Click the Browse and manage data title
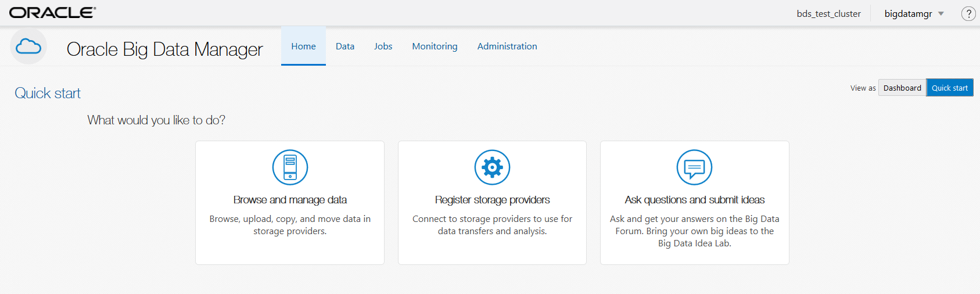The height and width of the screenshot is (294, 980). 290,200
